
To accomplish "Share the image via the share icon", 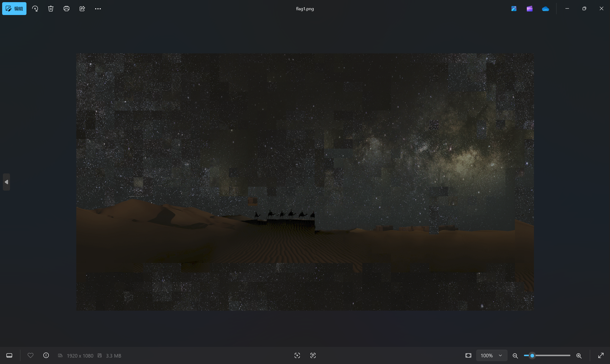I will pos(82,9).
